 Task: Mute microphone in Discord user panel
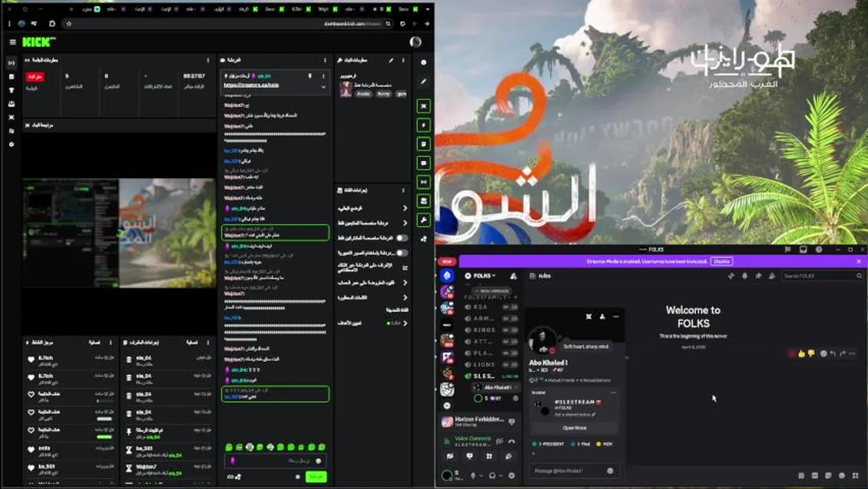tap(473, 476)
